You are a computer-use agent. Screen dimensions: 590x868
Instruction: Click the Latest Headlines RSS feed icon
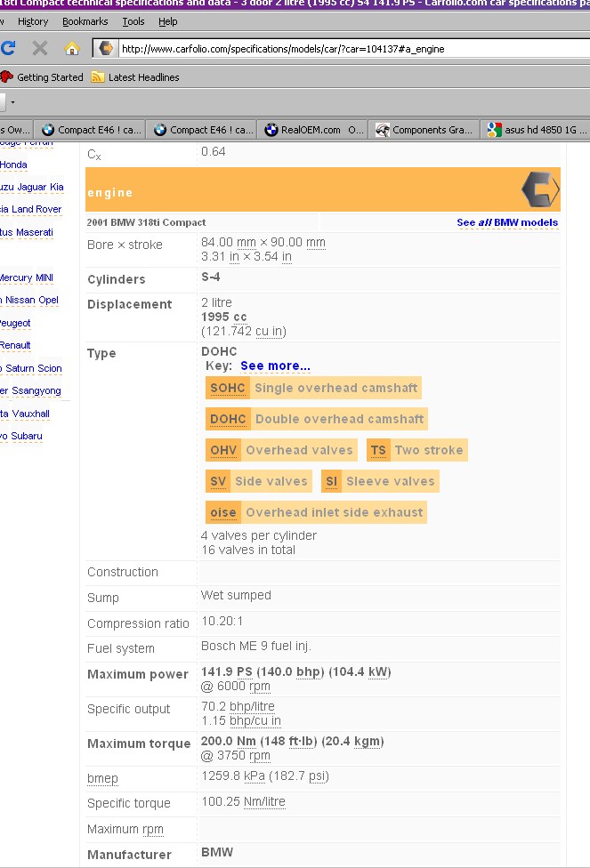click(98, 77)
